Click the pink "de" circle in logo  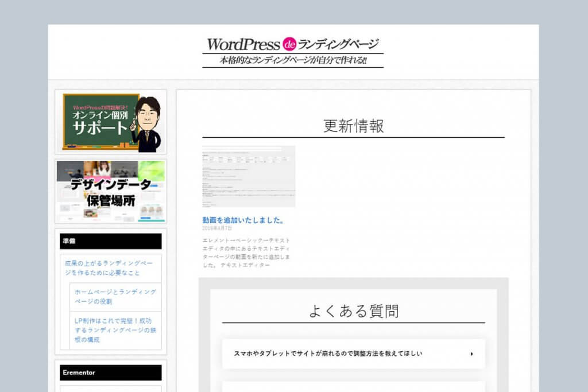[289, 44]
